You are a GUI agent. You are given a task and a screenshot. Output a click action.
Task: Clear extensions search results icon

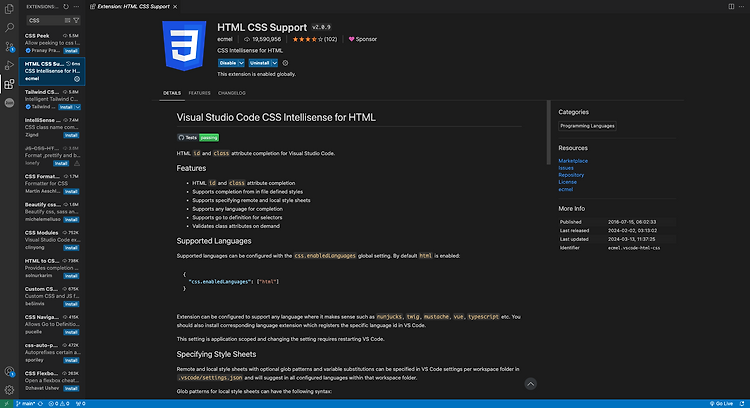pyautogui.click(x=67, y=21)
